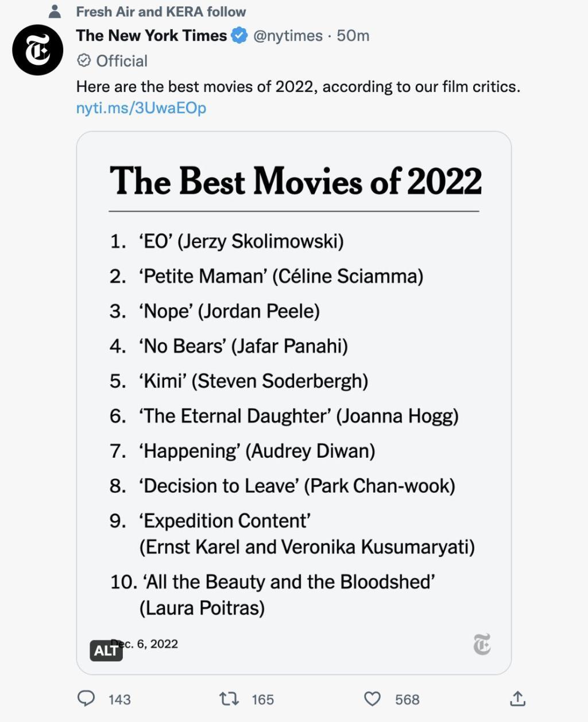Viewport: 588px width, 722px height.
Task: Retweet the New York Times post
Action: coord(229,698)
